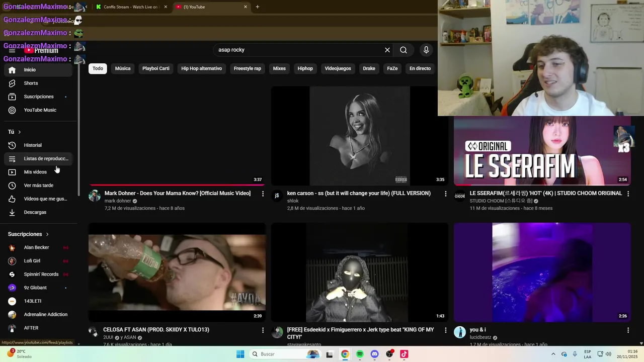Open the Windows Start menu
Screen dimensions: 644x362
point(240,354)
